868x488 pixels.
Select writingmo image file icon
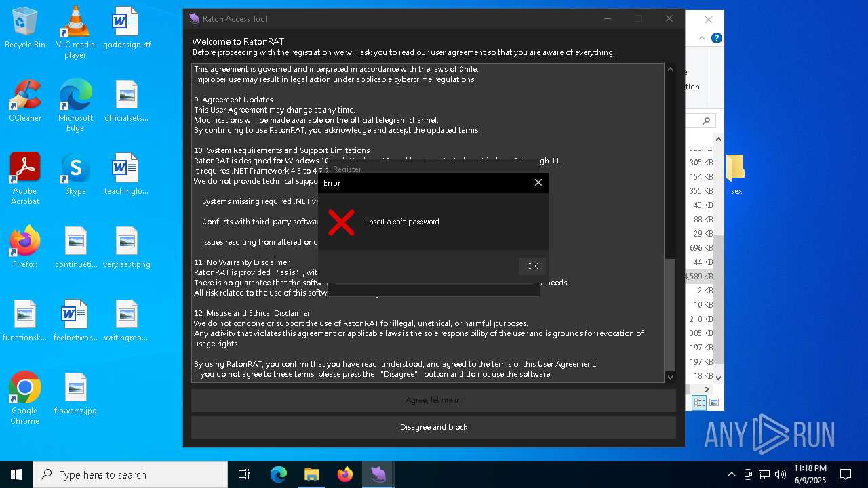click(x=127, y=321)
